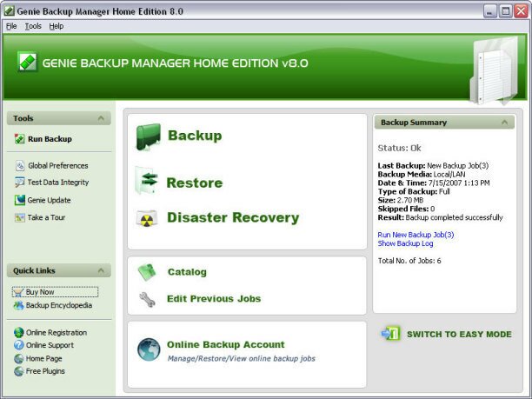Click Result: Backup completed successfully line

point(441,218)
